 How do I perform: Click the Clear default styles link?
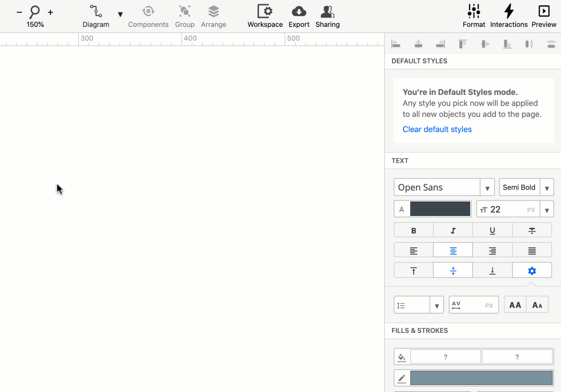click(x=437, y=129)
